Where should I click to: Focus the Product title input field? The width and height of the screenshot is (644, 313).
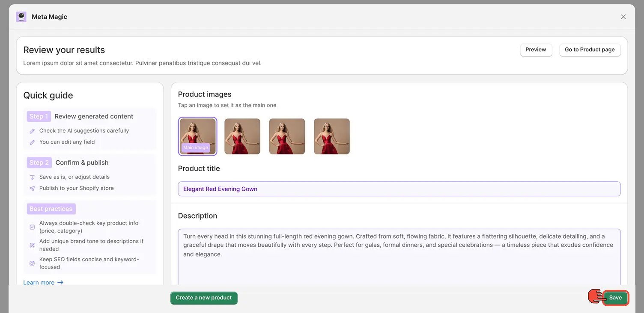(x=399, y=189)
